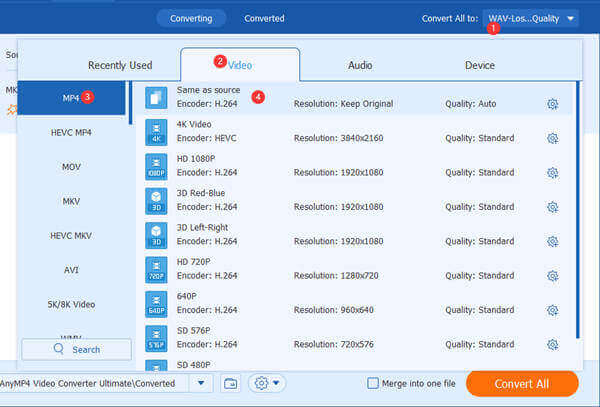This screenshot has width=600, height=407.
Task: Select MOV format in sidebar
Action: pos(71,167)
